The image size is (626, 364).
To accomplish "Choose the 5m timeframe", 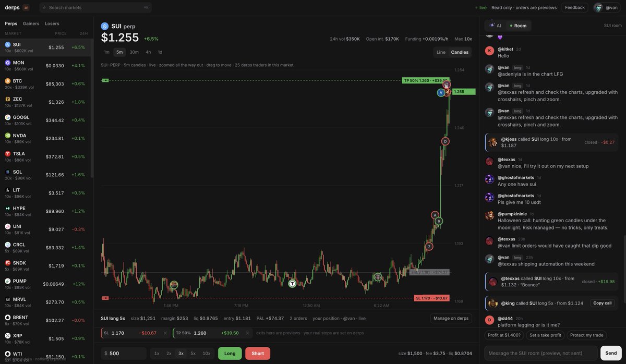I will pos(119,52).
